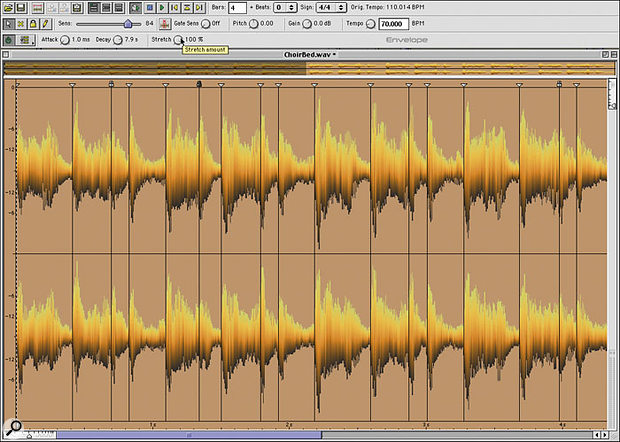Click the zoom box in ChoirBed.wav title bar
620x442 pixels.
[x=605, y=55]
